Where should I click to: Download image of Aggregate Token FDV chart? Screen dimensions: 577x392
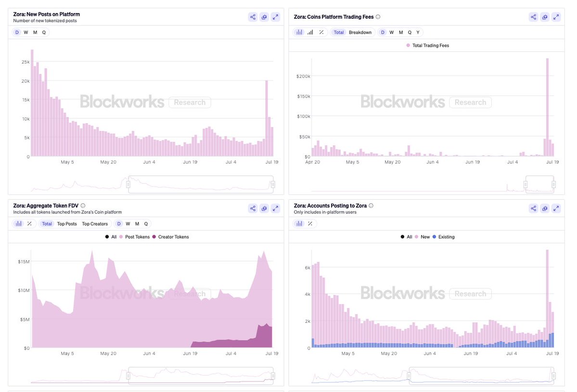pos(264,208)
